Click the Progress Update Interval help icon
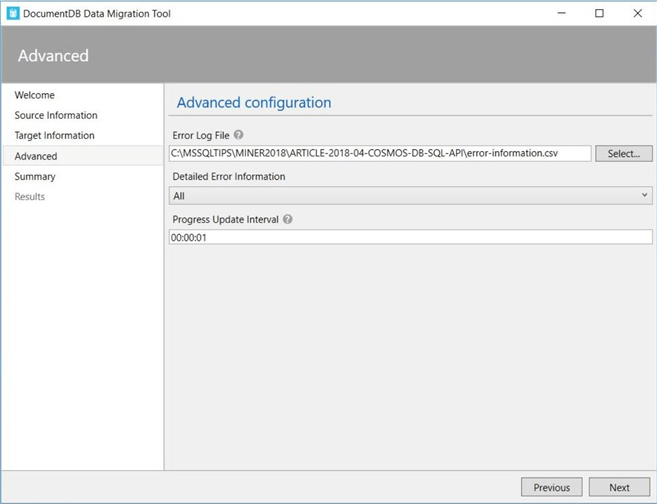This screenshot has width=657, height=504. pyautogui.click(x=287, y=219)
